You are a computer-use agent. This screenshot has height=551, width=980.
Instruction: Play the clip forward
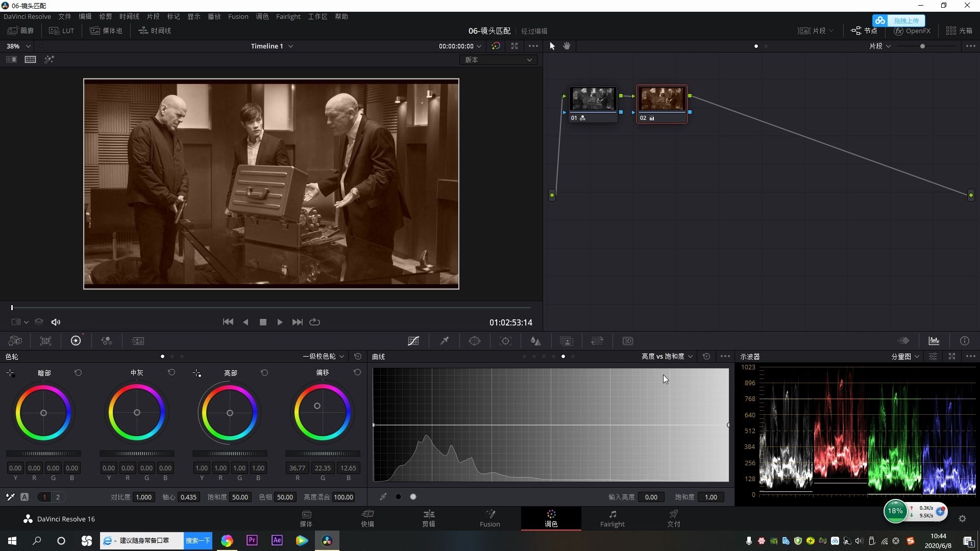pyautogui.click(x=280, y=322)
